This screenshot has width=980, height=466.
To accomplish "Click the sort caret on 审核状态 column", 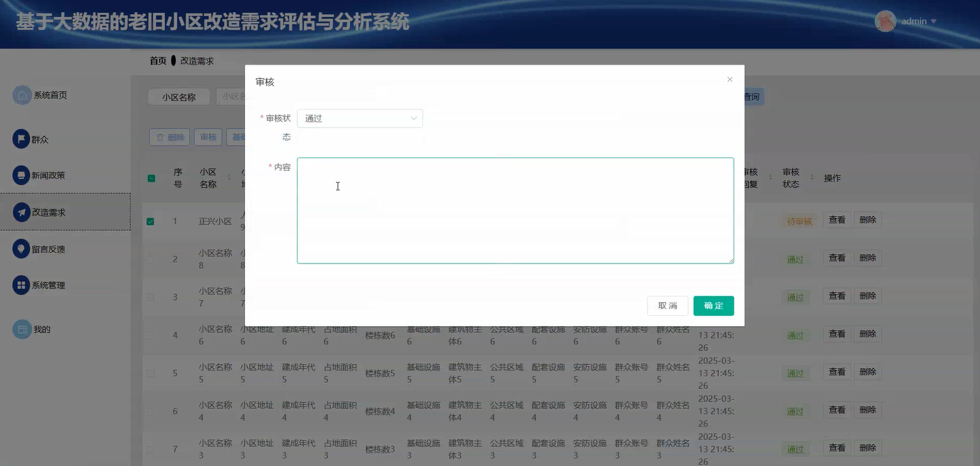I will coord(812,178).
